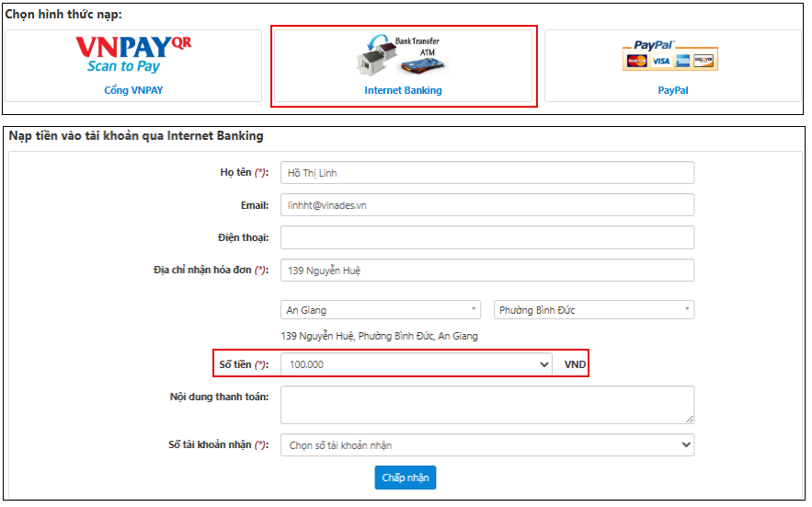Click the Chọn hình thức nạp heading
The height and width of the screenshot is (507, 812).
pyautogui.click(x=63, y=14)
